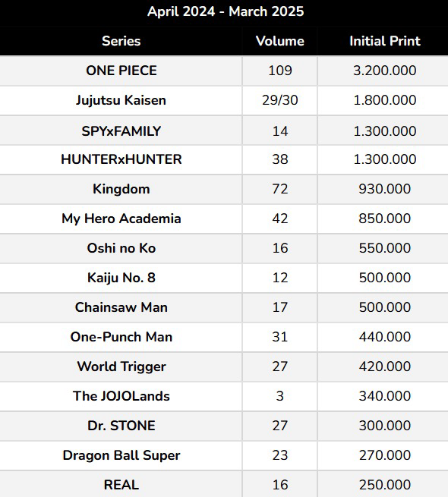Click the SPYxFAMILY row title
The width and height of the screenshot is (448, 497).
point(121,131)
